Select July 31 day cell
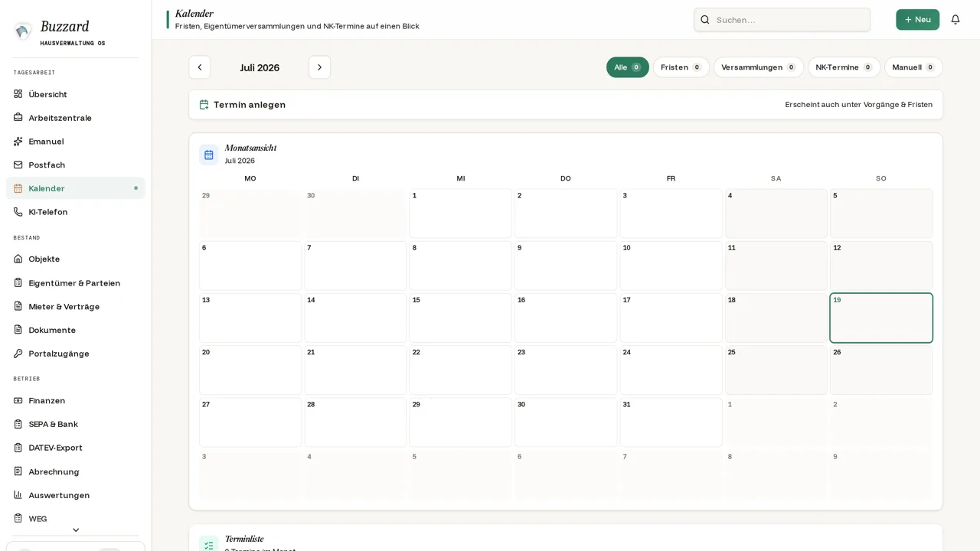This screenshot has width=980, height=551. coord(671,422)
